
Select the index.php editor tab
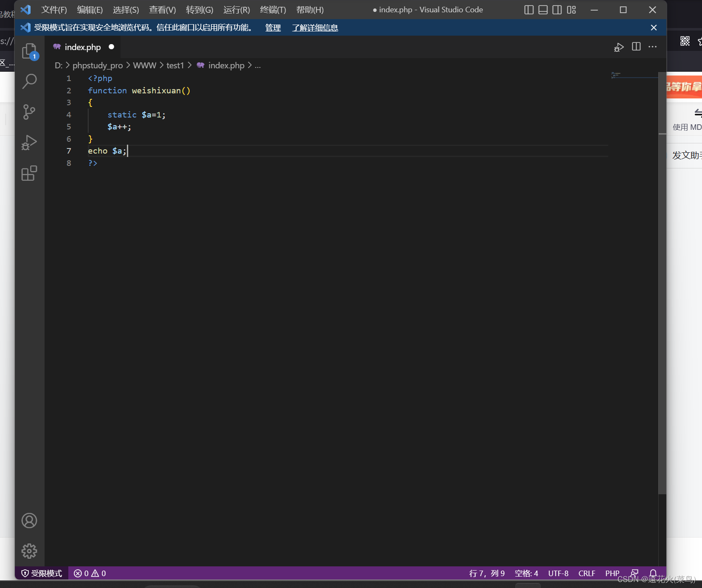pos(83,47)
